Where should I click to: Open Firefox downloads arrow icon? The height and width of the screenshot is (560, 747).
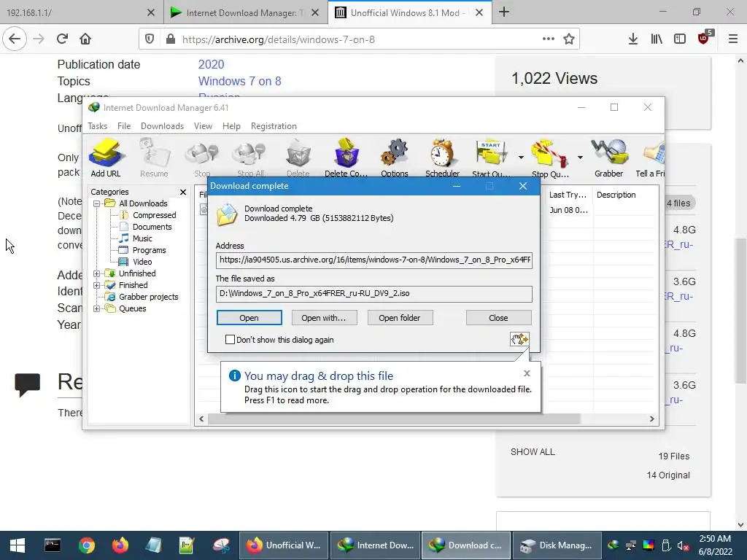click(633, 39)
